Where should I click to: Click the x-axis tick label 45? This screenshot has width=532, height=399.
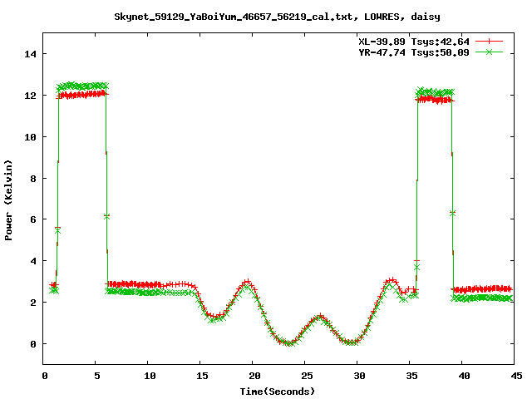coord(516,376)
